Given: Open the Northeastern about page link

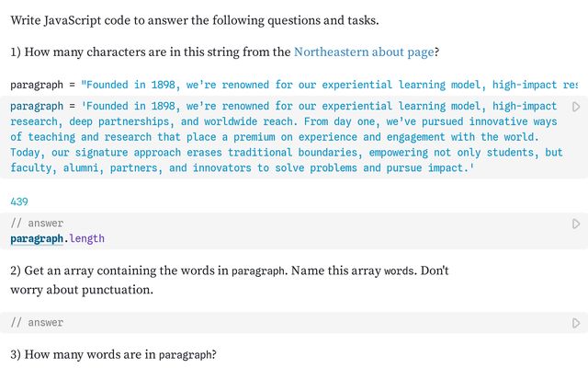Looking at the screenshot, I should tap(364, 52).
